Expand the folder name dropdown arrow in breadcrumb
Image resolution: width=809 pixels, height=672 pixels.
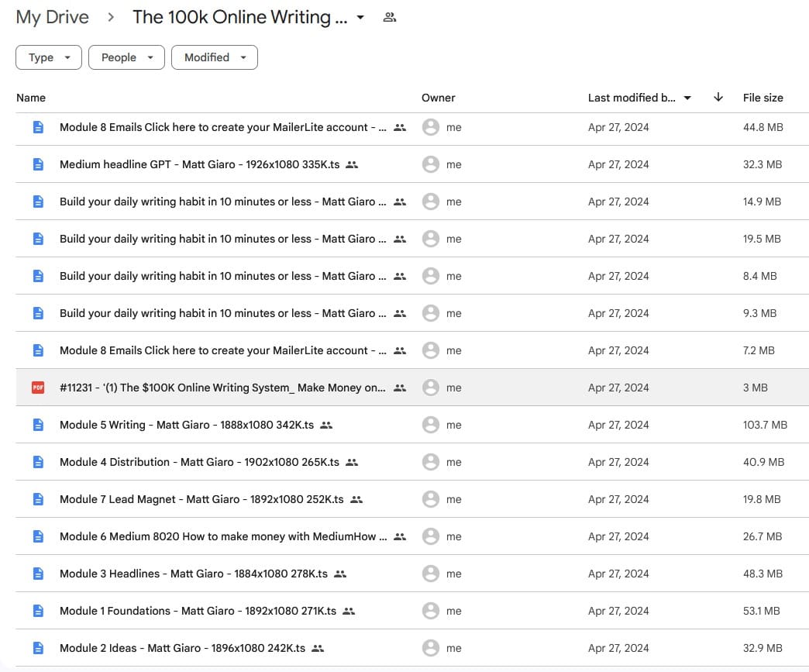[x=360, y=18]
